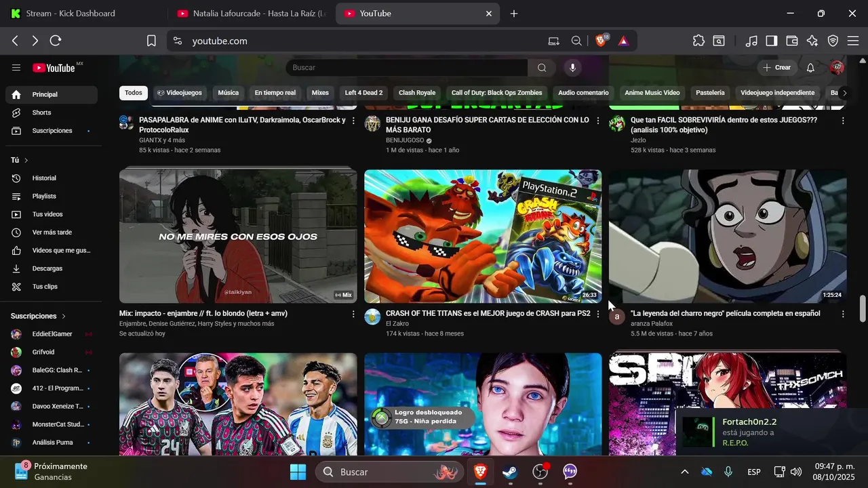Image resolution: width=868 pixels, height=488 pixels.
Task: Open browser extensions puzzle icon
Action: click(698, 41)
